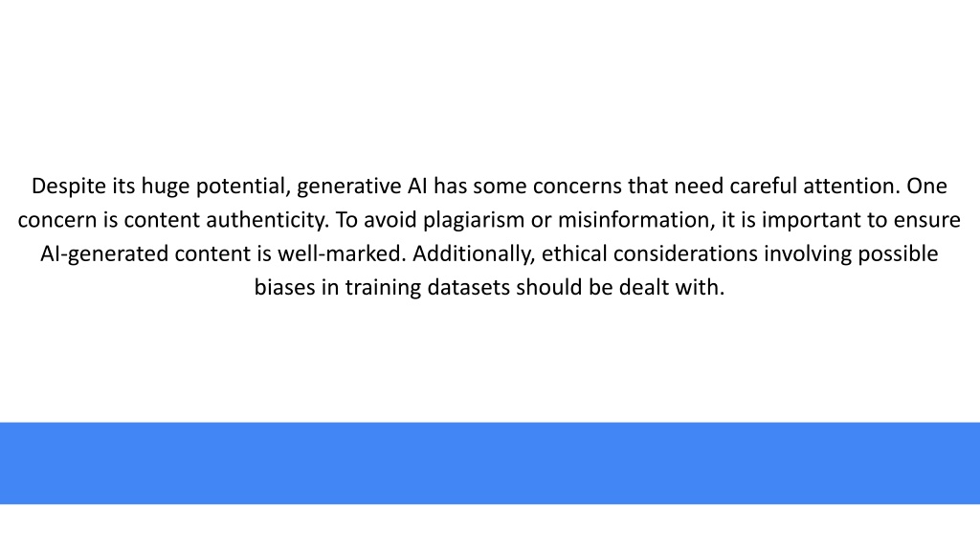The height and width of the screenshot is (551, 980).
Task: Click the term "AI-generated"
Action: click(104, 253)
